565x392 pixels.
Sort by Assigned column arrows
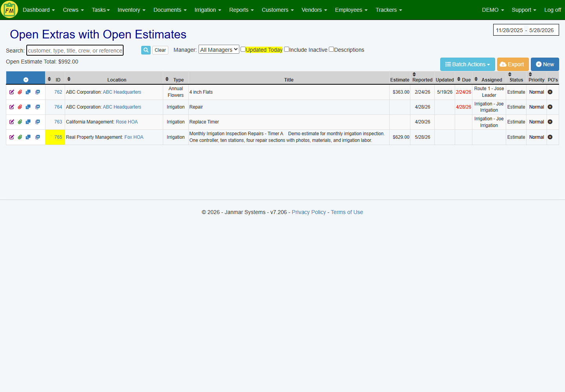pyautogui.click(x=476, y=79)
